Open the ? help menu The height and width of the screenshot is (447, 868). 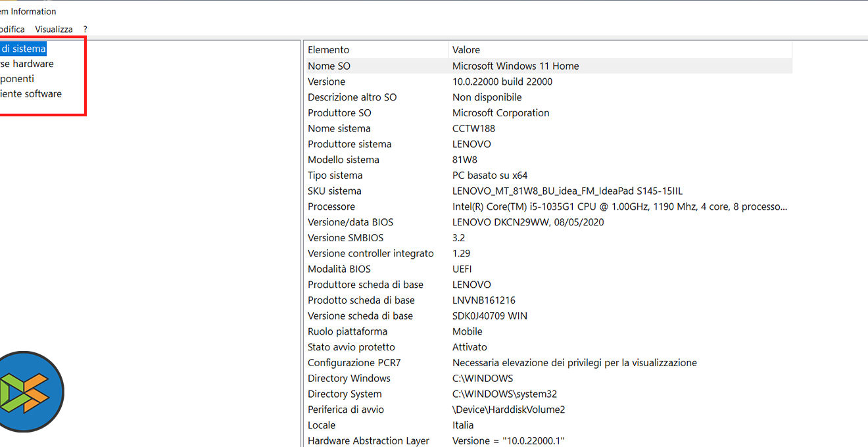[x=85, y=30]
